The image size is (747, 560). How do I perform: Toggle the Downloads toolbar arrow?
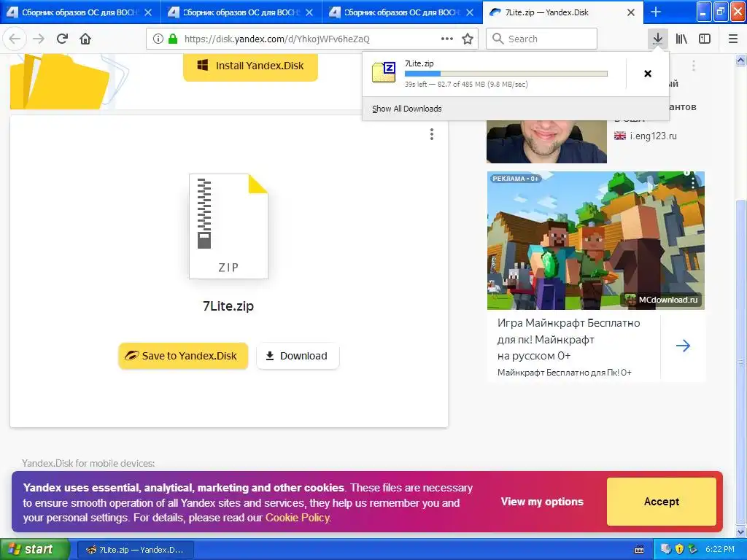(657, 39)
